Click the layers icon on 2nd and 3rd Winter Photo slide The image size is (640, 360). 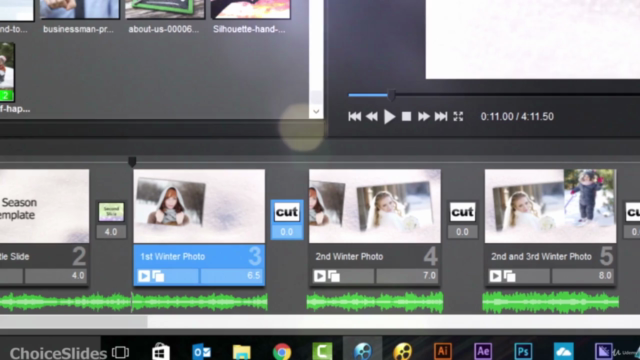[509, 276]
